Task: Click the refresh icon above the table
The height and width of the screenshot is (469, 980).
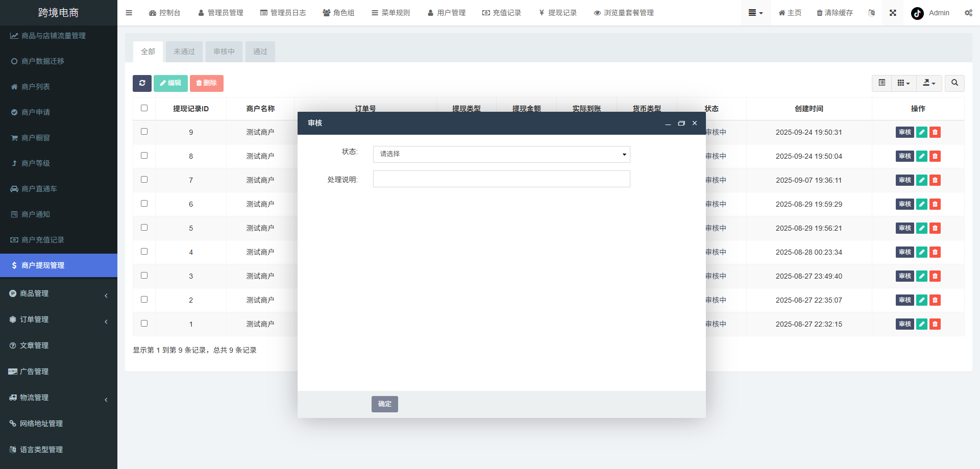Action: tap(142, 83)
